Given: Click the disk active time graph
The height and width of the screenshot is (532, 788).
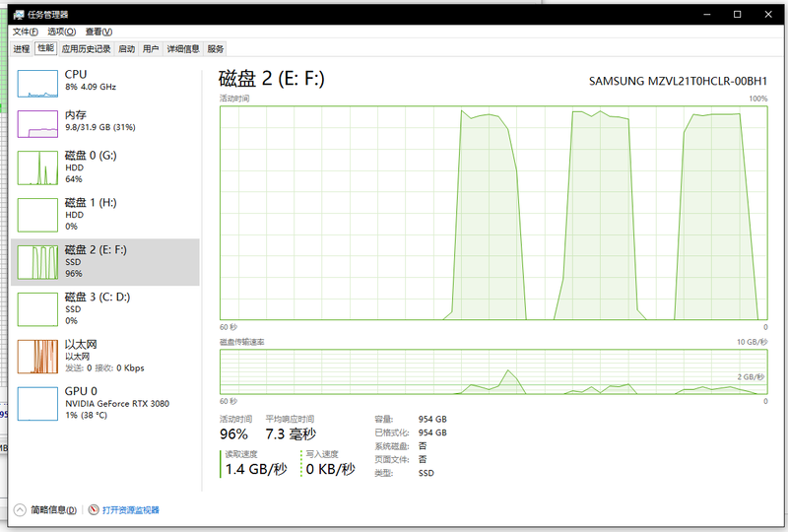Looking at the screenshot, I should [x=492, y=212].
